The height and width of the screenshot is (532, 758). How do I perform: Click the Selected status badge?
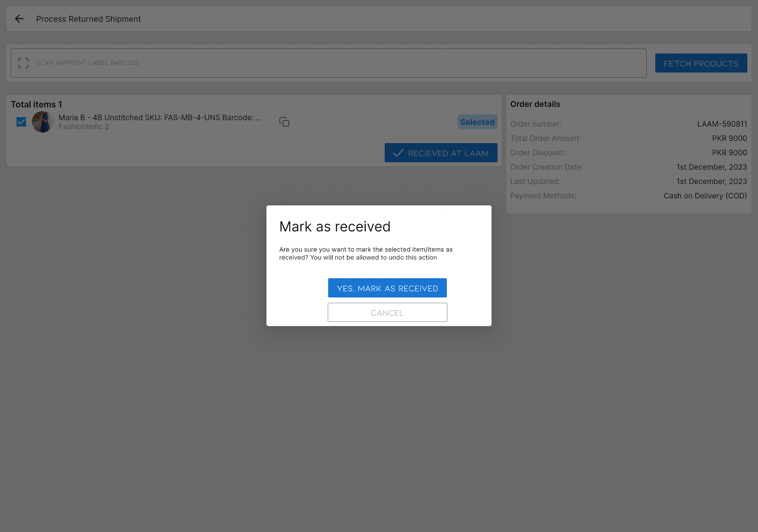(477, 122)
